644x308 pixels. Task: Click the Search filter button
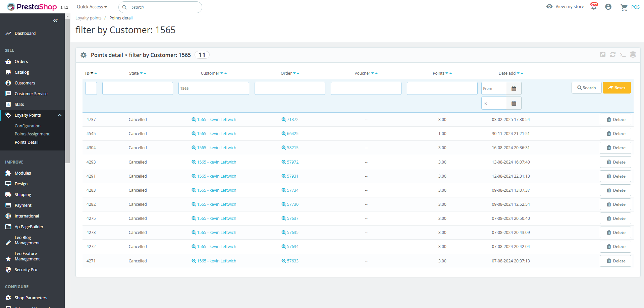[x=587, y=88]
